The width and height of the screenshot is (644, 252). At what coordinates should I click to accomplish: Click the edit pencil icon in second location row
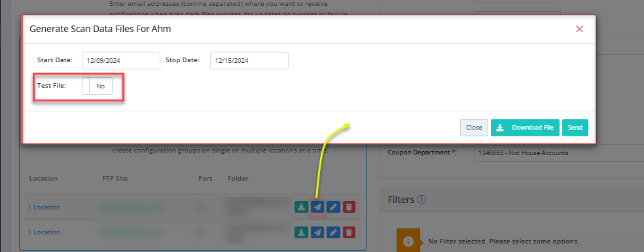pos(333,232)
